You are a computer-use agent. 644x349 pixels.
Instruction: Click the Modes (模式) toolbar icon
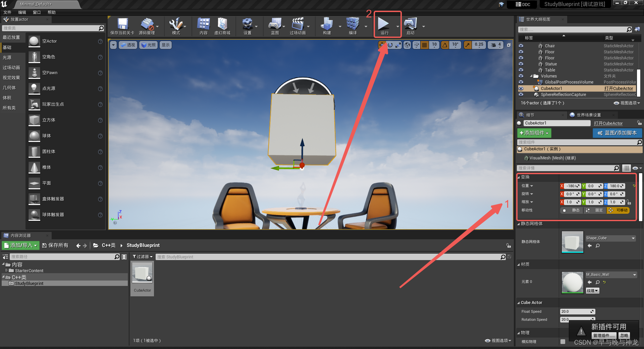click(176, 26)
